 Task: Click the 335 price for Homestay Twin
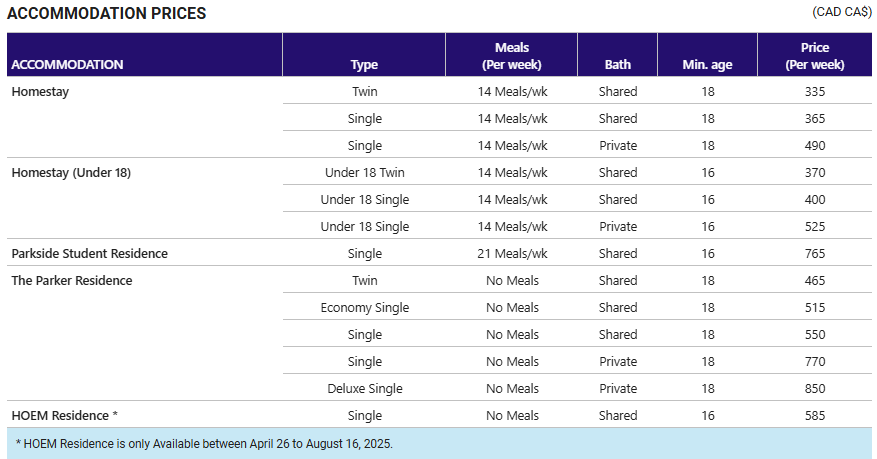(815, 92)
